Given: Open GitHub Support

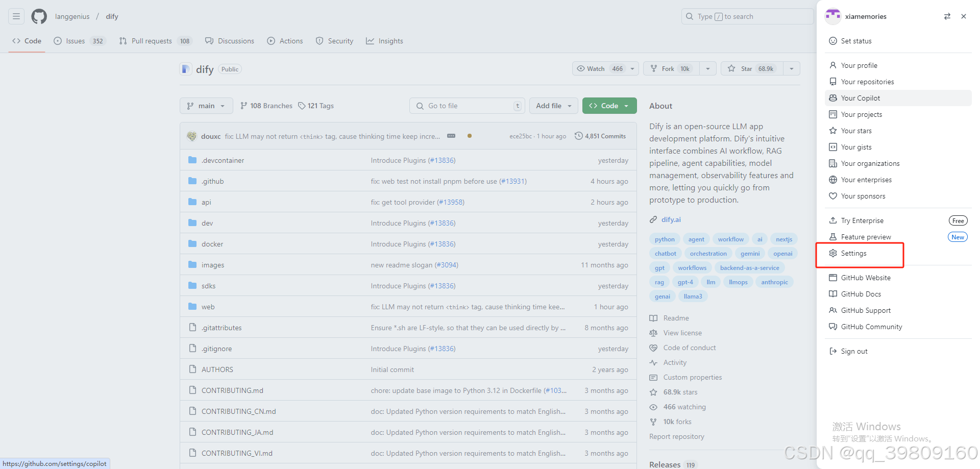Looking at the screenshot, I should [x=898, y=310].
